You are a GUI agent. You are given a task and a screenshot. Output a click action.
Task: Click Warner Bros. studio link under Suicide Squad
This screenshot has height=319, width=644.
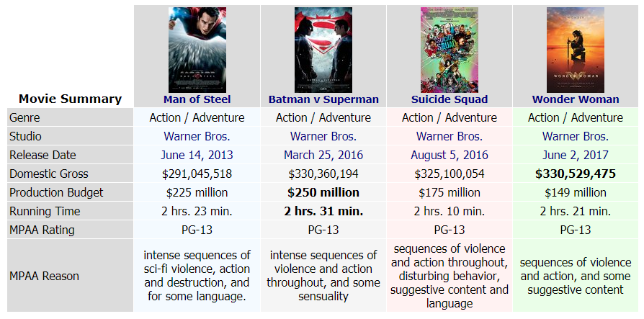pyautogui.click(x=450, y=136)
